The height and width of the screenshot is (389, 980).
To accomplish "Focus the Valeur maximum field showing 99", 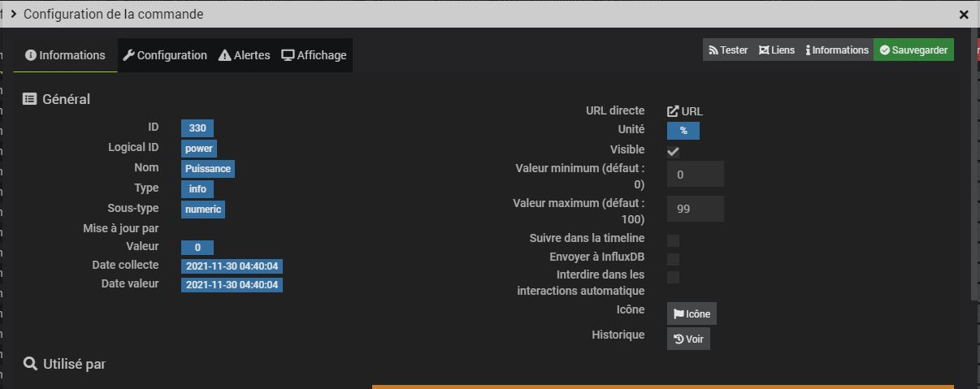I will click(695, 209).
